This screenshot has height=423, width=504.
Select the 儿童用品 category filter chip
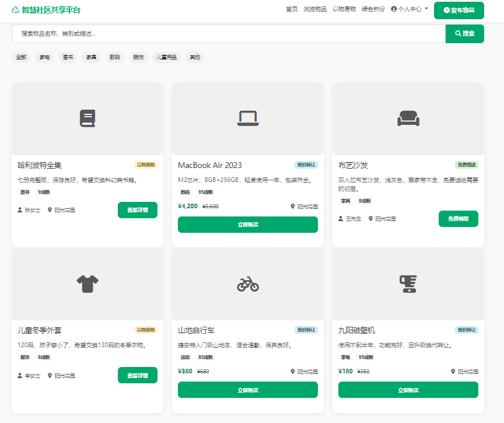tap(166, 57)
